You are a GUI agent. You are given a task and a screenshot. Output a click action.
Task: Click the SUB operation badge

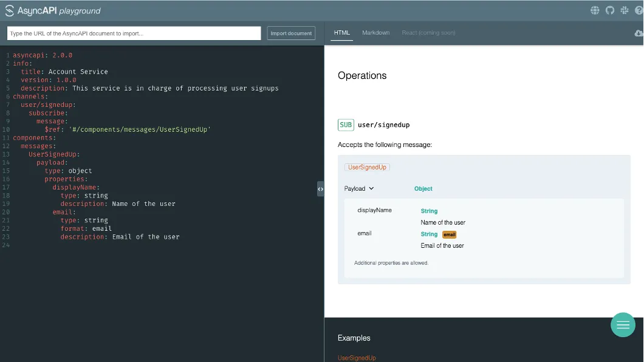click(x=346, y=125)
